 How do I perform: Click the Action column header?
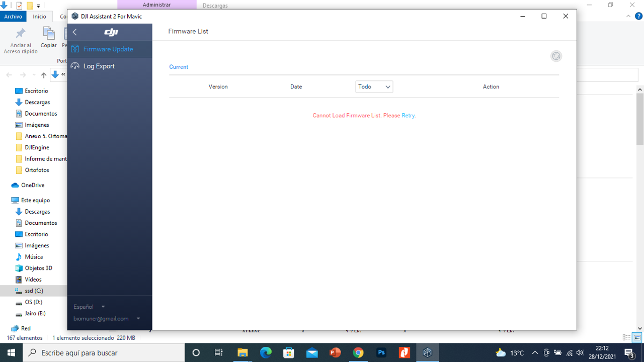pyautogui.click(x=491, y=87)
